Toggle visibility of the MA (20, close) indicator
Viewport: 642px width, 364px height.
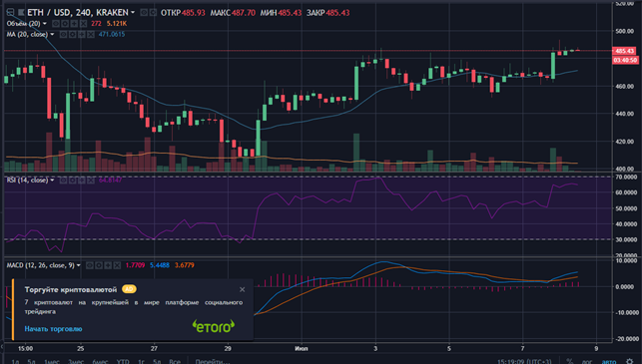pyautogui.click(x=63, y=34)
